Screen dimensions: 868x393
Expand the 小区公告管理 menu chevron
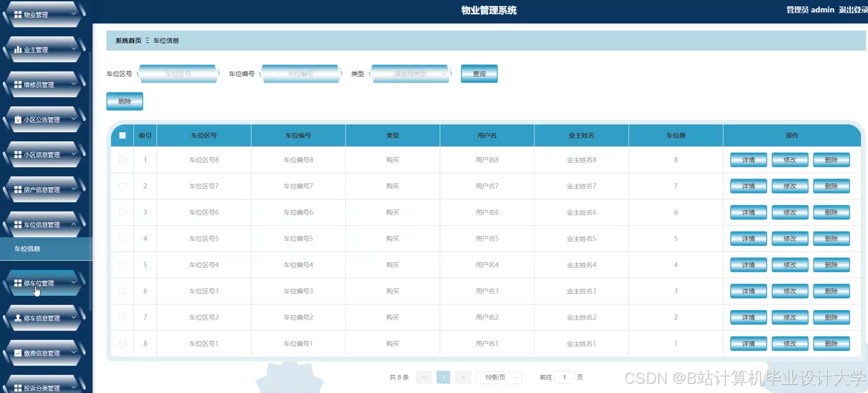[73, 119]
